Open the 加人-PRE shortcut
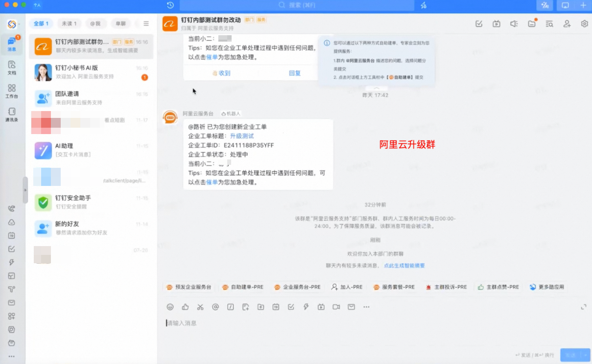The image size is (592, 364). pyautogui.click(x=347, y=287)
